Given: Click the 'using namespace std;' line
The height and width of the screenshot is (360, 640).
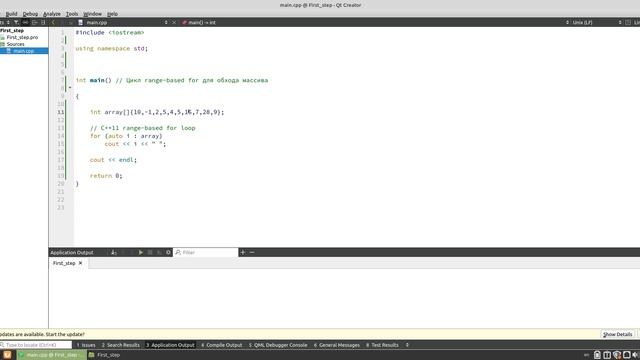Looking at the screenshot, I should click(111, 48).
